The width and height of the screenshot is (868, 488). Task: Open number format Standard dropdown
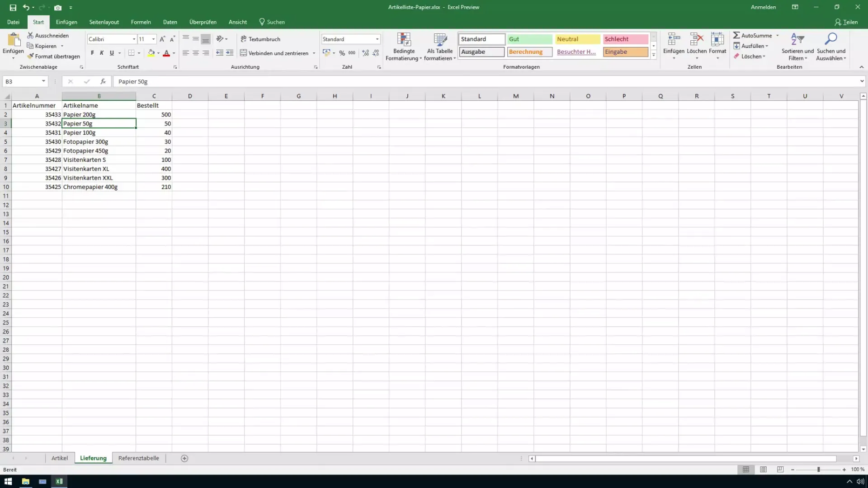tap(377, 39)
